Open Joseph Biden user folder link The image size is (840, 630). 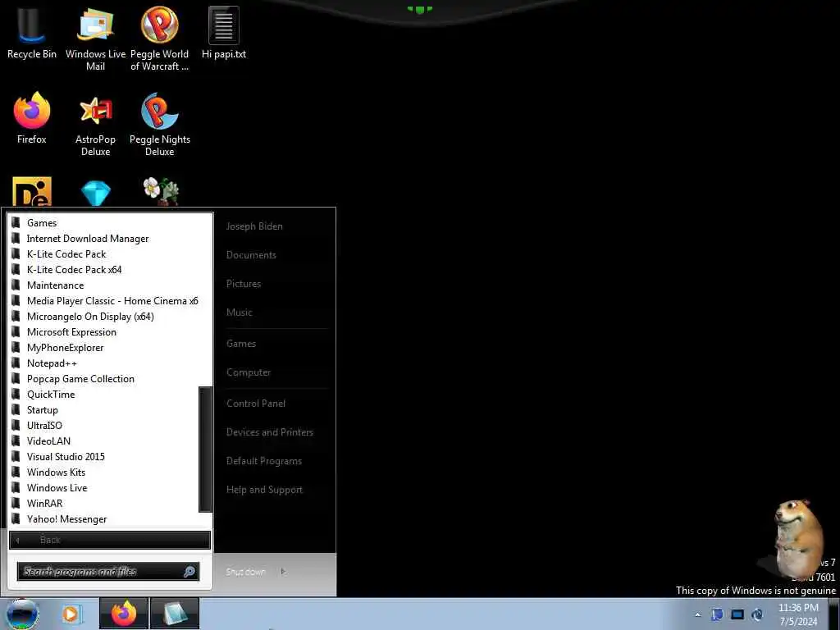[254, 226]
